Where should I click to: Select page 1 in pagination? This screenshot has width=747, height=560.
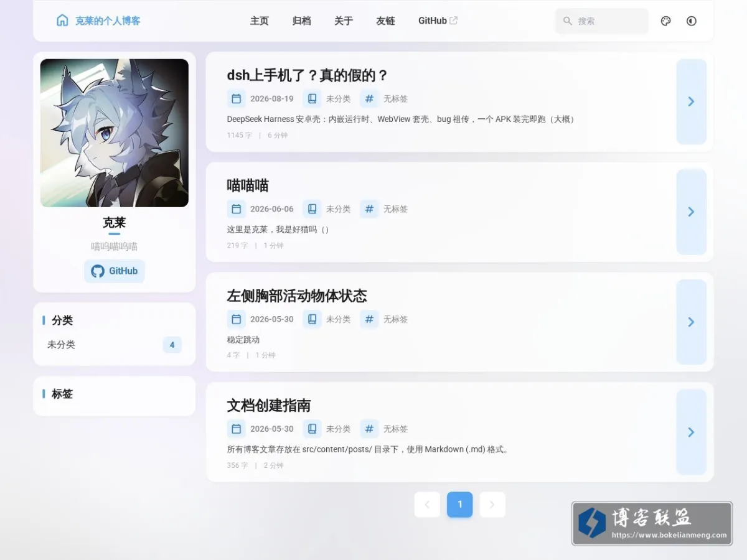tap(460, 505)
